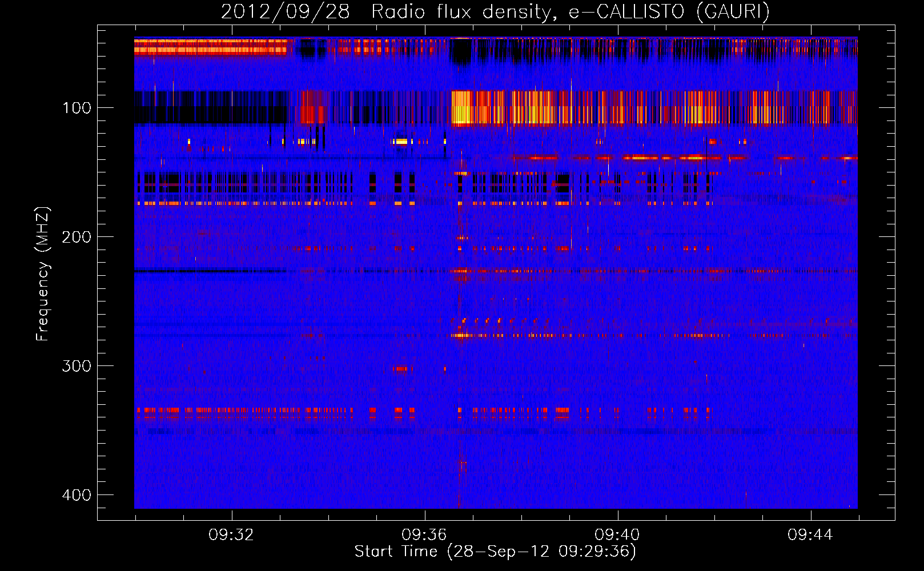Click the 100 frequency tick label
The image size is (924, 571).
77,108
